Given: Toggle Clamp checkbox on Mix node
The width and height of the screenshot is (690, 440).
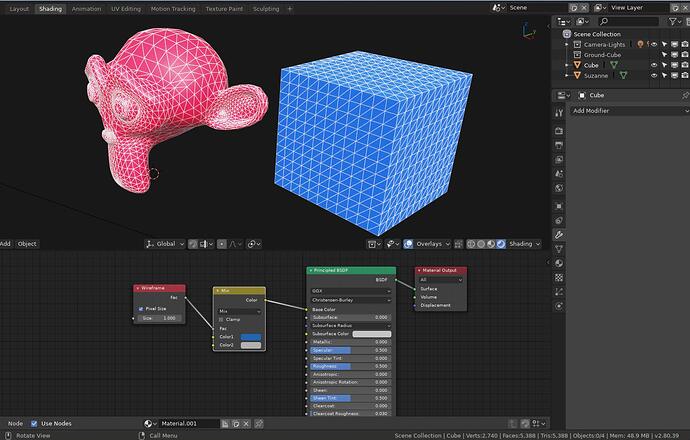Looking at the screenshot, I should pos(221,319).
